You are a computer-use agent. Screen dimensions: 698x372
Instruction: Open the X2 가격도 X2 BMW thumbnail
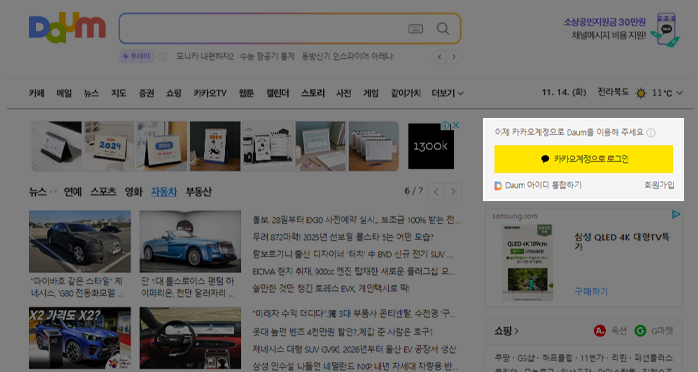click(x=80, y=338)
